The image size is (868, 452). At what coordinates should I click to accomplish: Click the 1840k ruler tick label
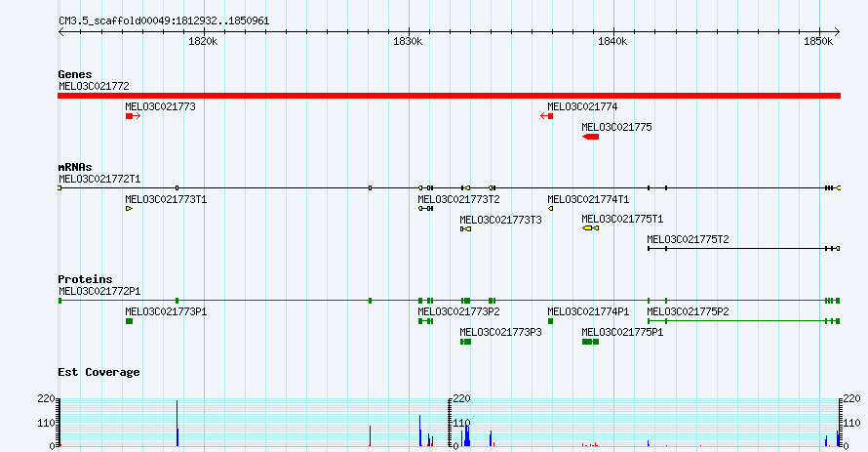click(x=612, y=42)
